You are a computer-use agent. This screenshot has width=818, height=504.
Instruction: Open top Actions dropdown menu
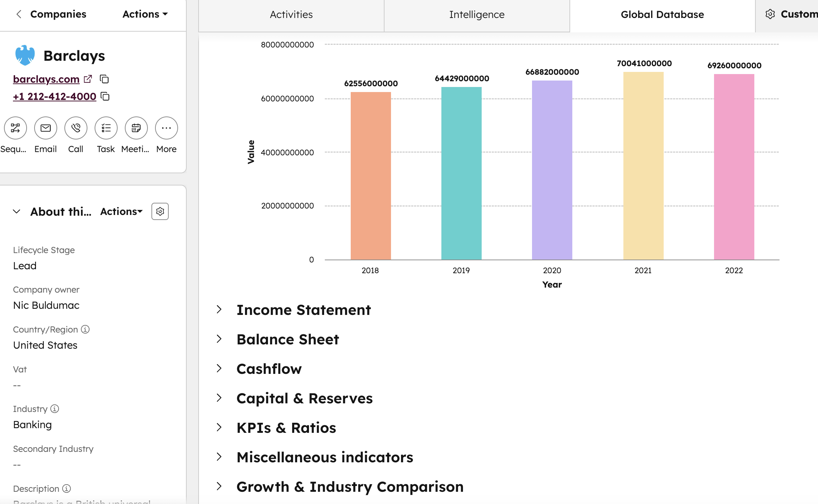(x=145, y=14)
